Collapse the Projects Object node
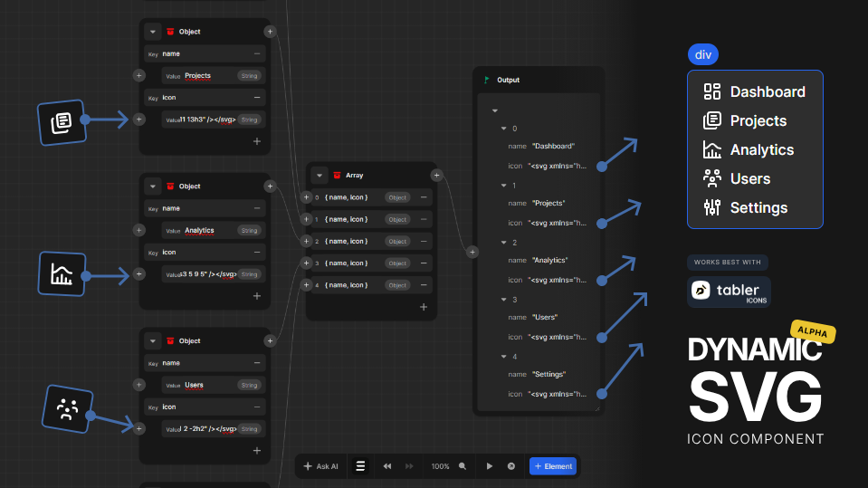 (x=153, y=32)
